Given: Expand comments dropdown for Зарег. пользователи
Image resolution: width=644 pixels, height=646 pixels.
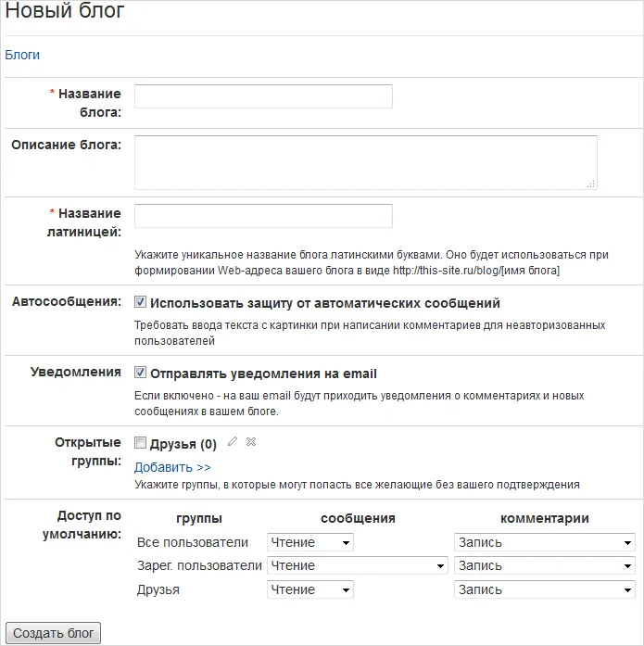Looking at the screenshot, I should (x=544, y=565).
